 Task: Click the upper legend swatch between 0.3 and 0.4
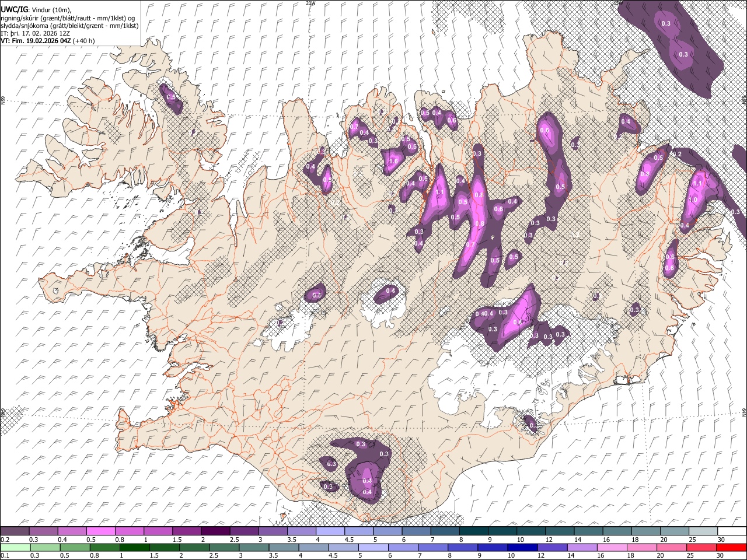tap(43, 531)
